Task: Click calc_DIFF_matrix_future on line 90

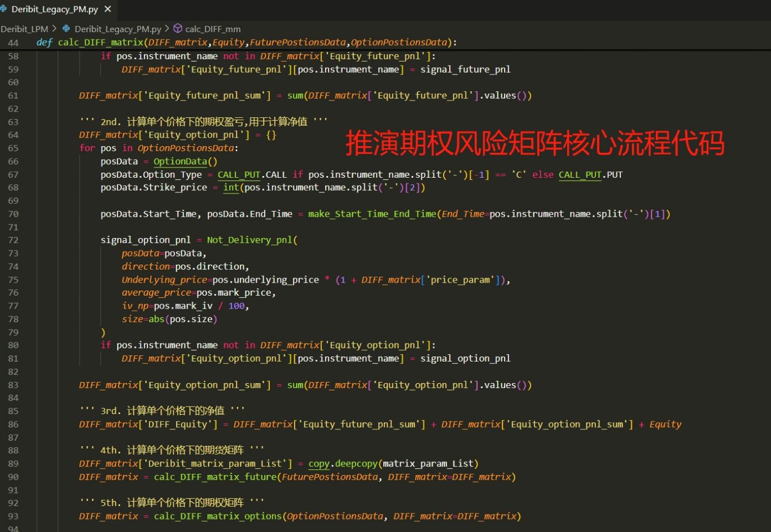Action: click(x=215, y=477)
